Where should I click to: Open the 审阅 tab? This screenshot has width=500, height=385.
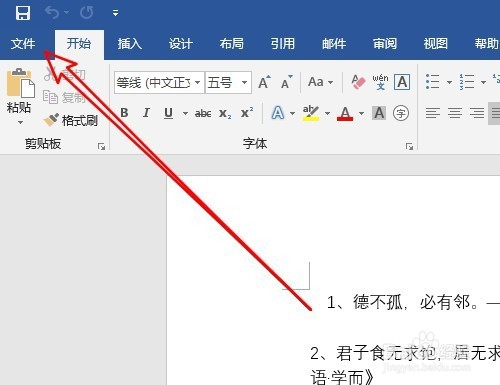click(x=385, y=44)
